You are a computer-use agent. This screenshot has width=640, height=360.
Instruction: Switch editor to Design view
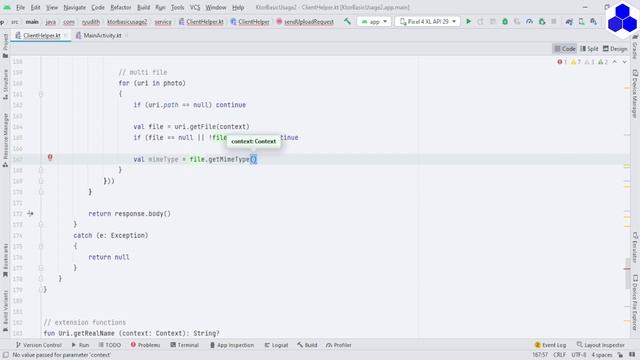[615, 49]
